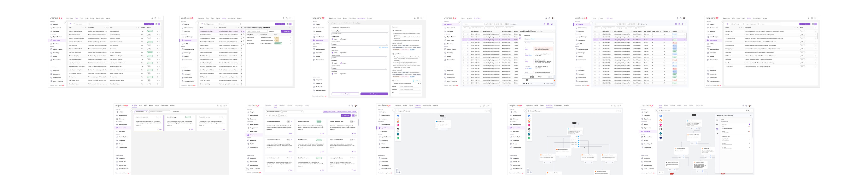This screenshot has height=191, width=868.
Task: Check the select-all checkbox in conversations table
Action: (x=464, y=31)
